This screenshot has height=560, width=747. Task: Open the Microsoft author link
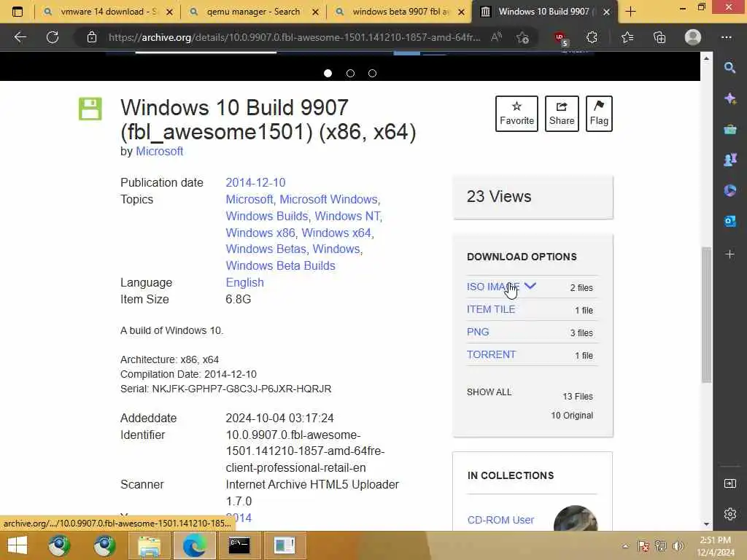[159, 152]
